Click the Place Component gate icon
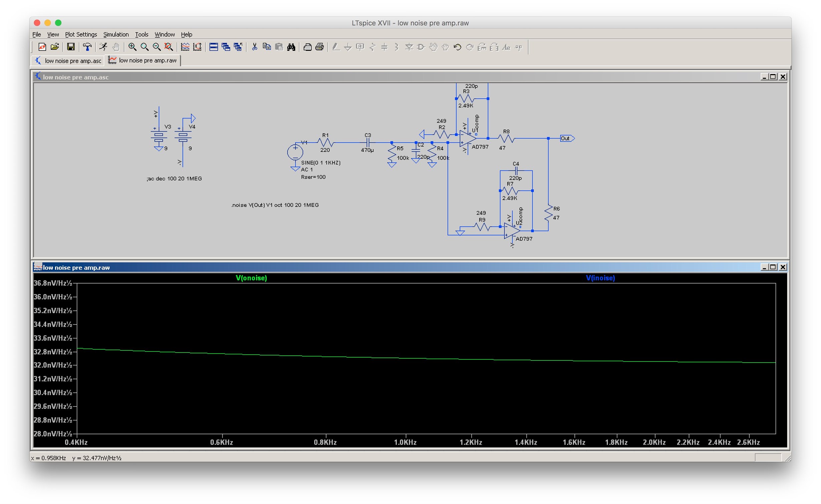The image size is (821, 504). point(421,47)
